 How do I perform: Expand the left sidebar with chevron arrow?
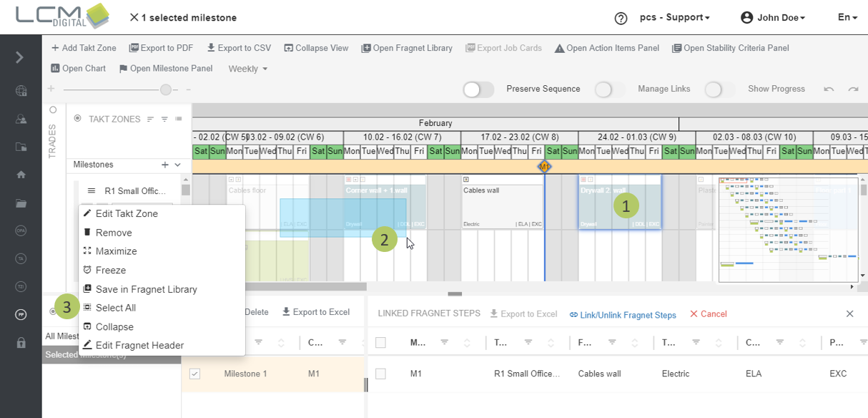[x=20, y=57]
